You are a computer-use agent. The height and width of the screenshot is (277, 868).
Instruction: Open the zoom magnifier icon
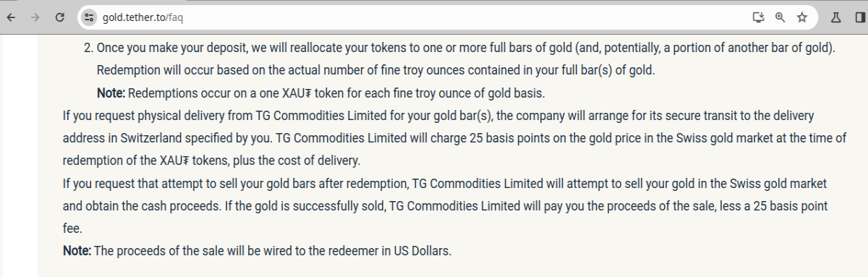(x=780, y=17)
